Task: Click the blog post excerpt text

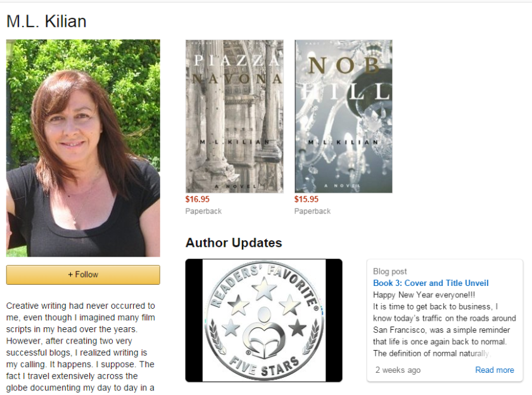Action: point(444,324)
